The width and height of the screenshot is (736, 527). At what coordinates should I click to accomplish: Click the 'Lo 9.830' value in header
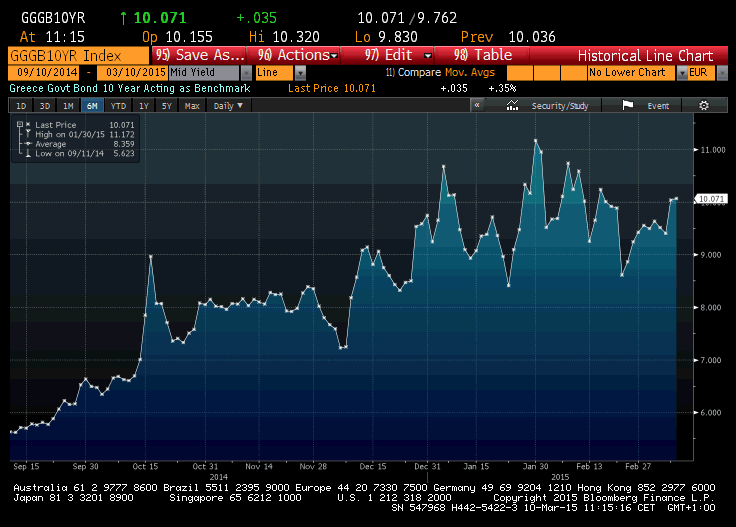[386, 37]
